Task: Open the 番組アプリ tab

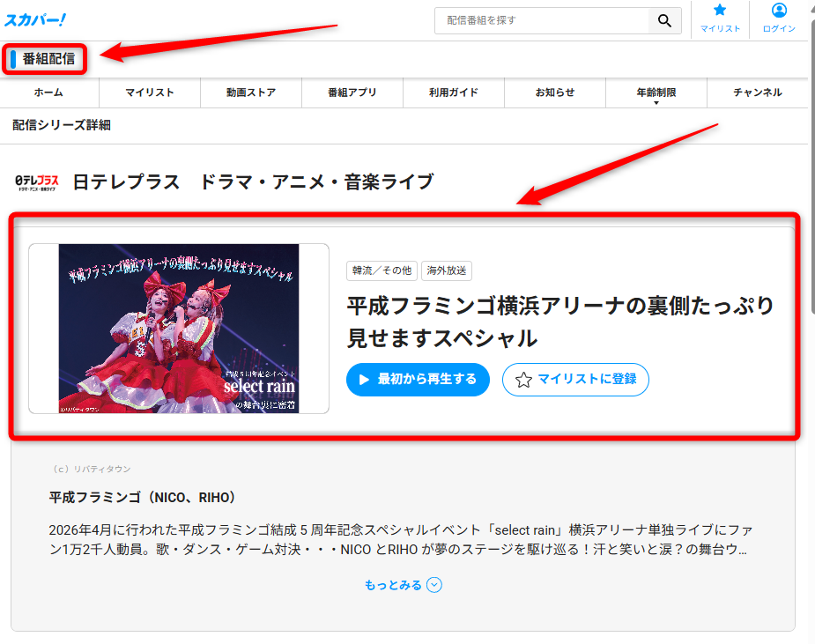Action: [x=352, y=93]
